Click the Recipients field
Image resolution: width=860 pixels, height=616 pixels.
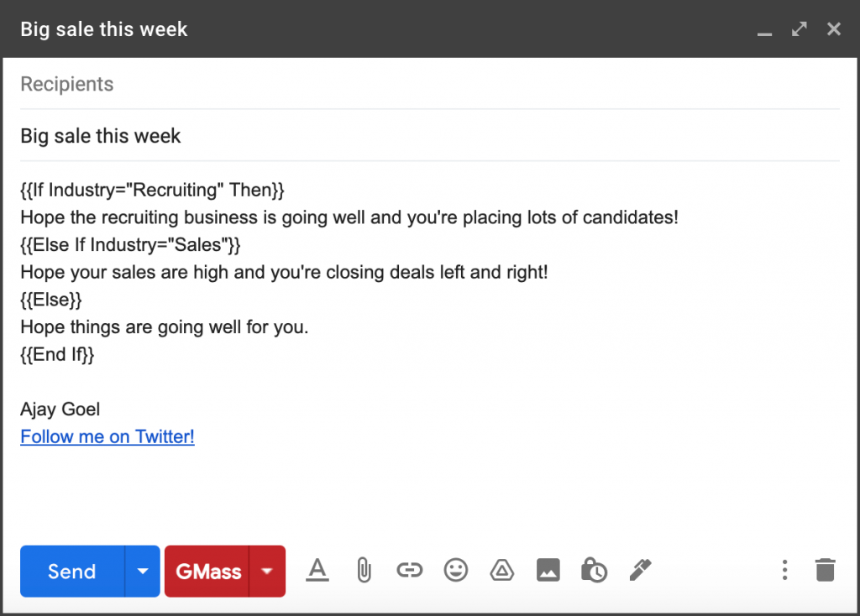(x=67, y=84)
